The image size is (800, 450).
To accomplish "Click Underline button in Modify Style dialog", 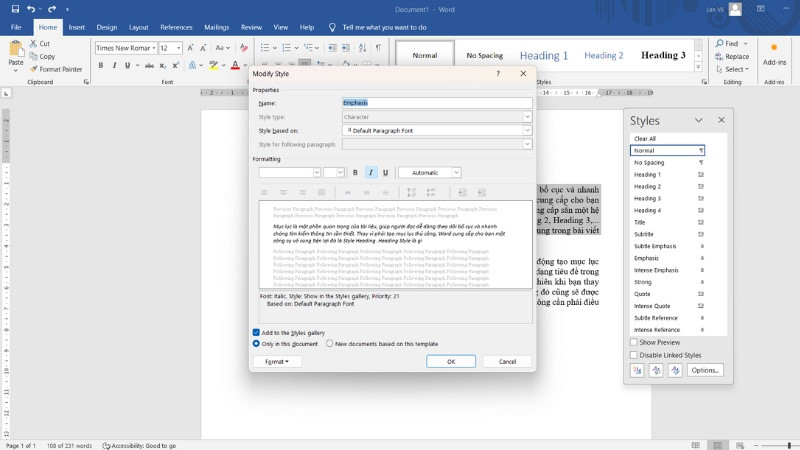I will [385, 173].
